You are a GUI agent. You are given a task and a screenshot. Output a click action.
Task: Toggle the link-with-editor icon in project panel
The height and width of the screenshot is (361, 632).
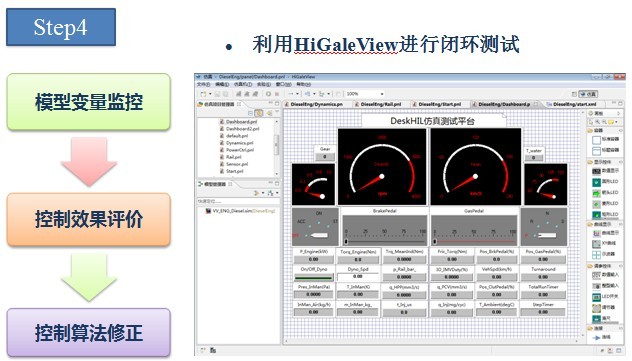pos(259,114)
